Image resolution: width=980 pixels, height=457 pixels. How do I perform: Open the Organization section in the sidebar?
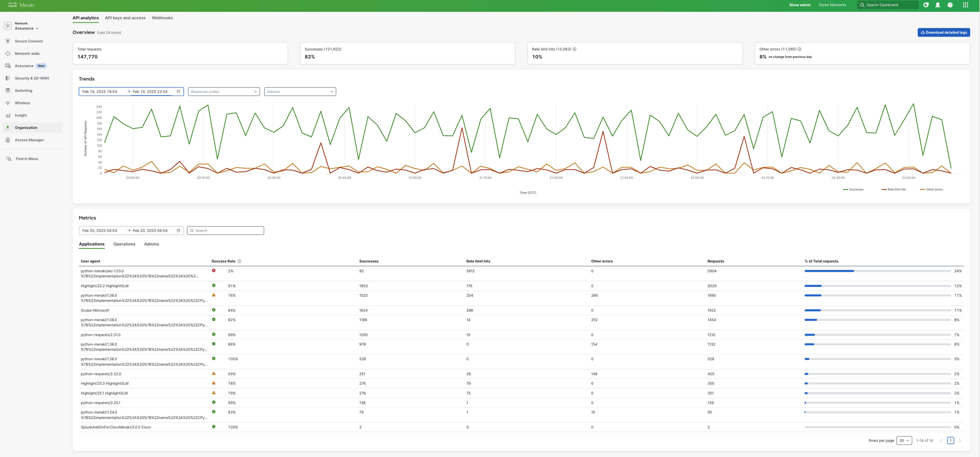click(x=26, y=127)
